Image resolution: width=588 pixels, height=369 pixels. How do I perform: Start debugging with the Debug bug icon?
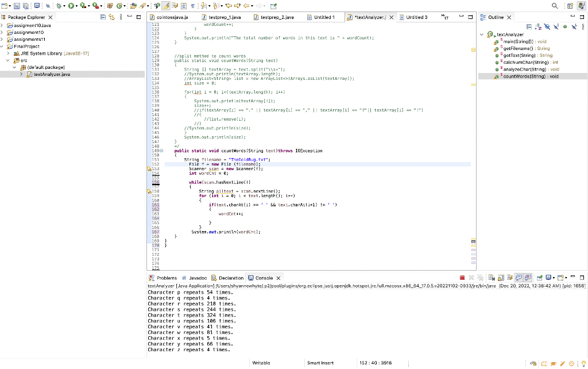[59, 5]
